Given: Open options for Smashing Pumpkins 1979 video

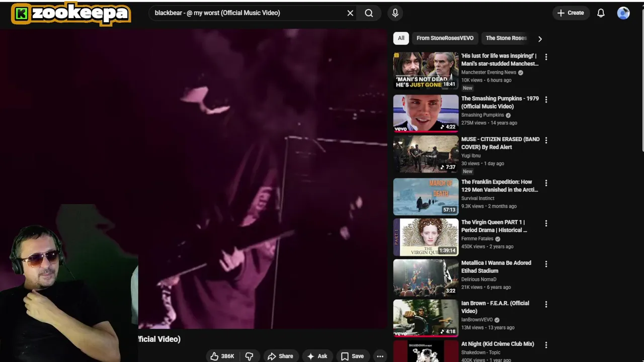Looking at the screenshot, I should [x=546, y=100].
